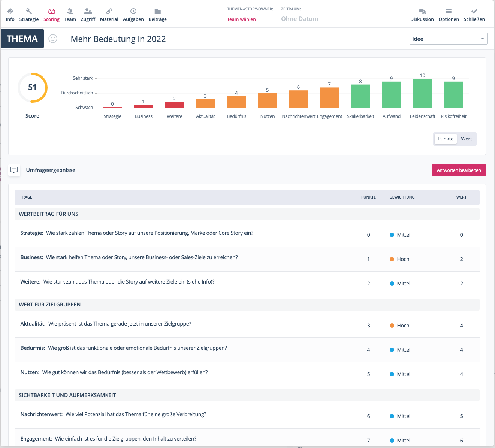Switch chart to Wert view

pos(466,139)
